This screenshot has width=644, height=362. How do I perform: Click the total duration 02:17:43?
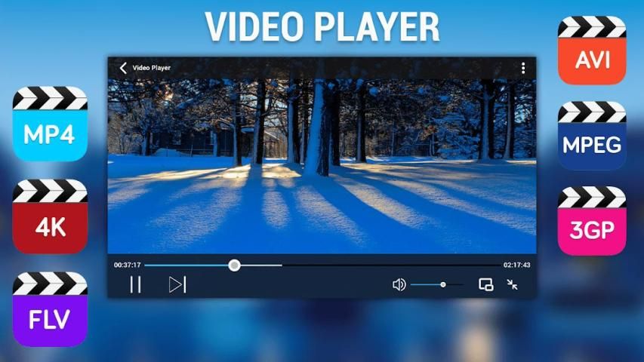coord(516,265)
